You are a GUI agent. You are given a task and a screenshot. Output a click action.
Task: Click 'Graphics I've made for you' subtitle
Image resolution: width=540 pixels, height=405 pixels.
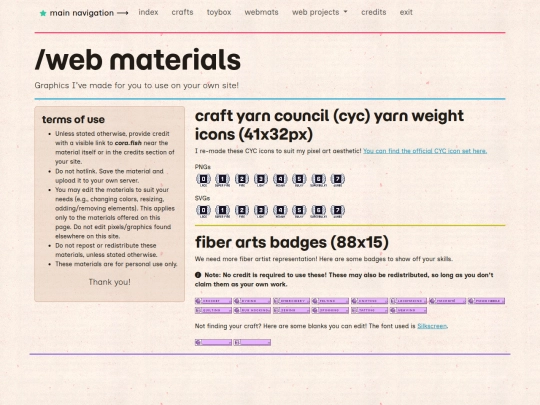(136, 85)
